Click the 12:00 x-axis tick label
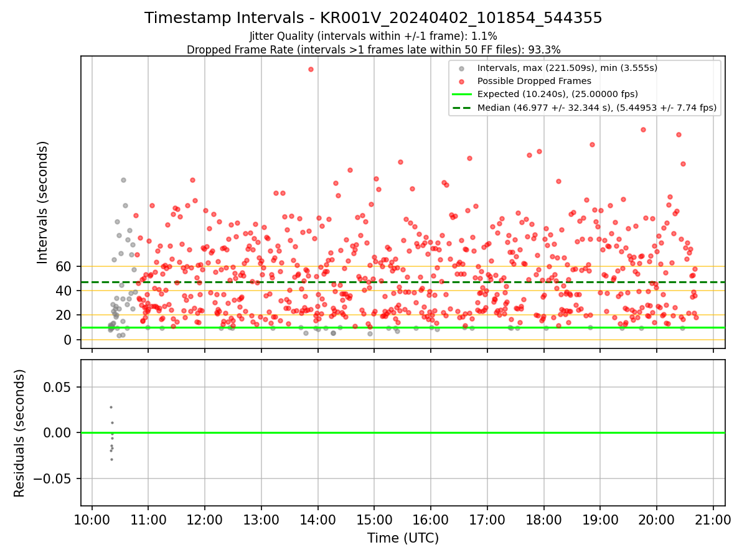 pos(205,520)
